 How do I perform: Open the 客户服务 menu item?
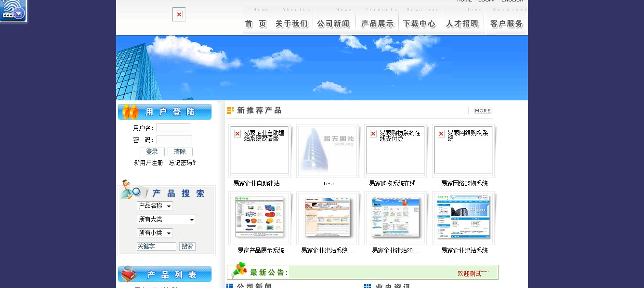tap(506, 24)
